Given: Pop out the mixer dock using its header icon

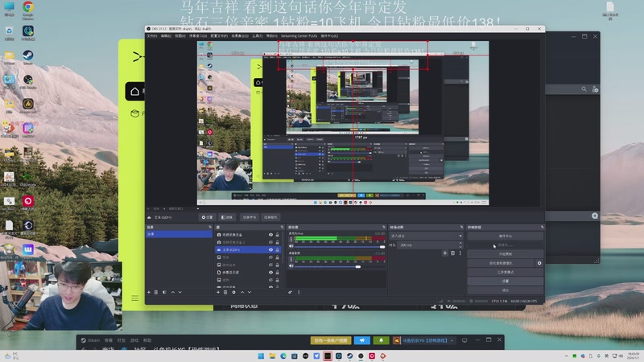Looking at the screenshot, I should [x=384, y=227].
